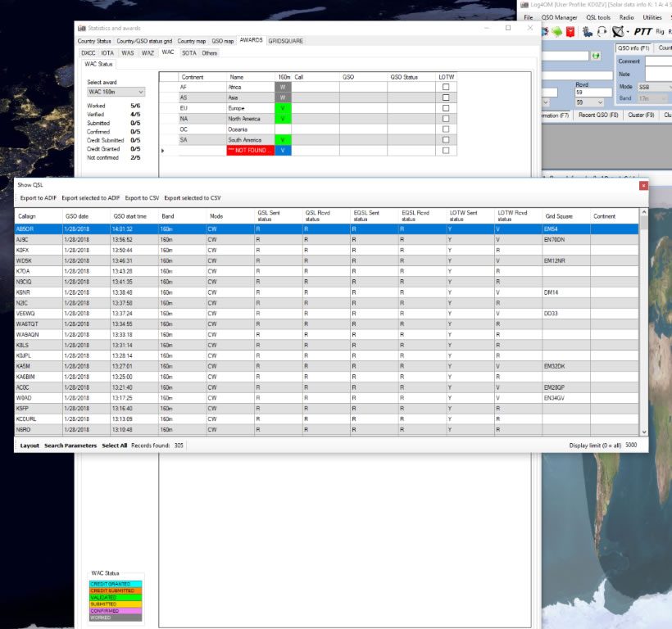Switch to the Country map tab
Screen dimensions: 672x629
[192, 41]
